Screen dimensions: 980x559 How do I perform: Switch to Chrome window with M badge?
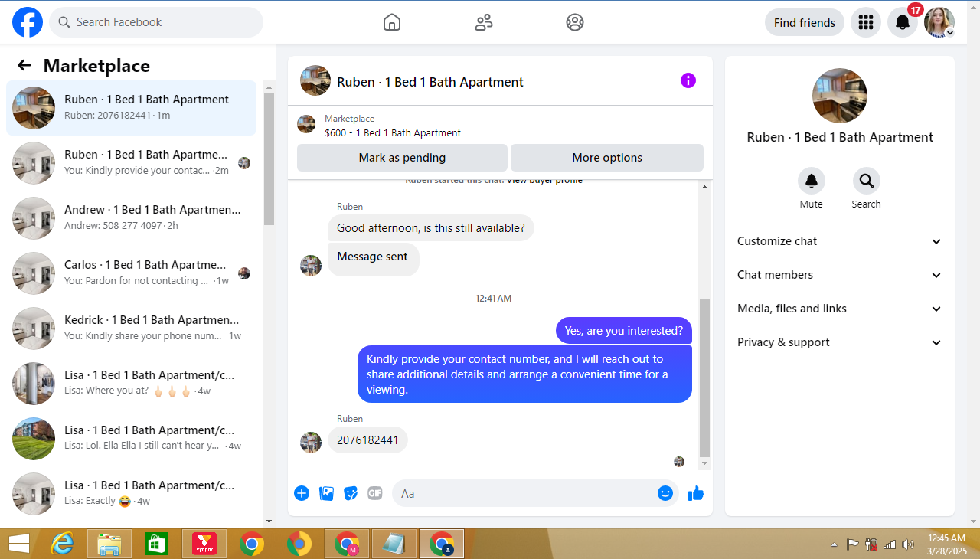[347, 544]
